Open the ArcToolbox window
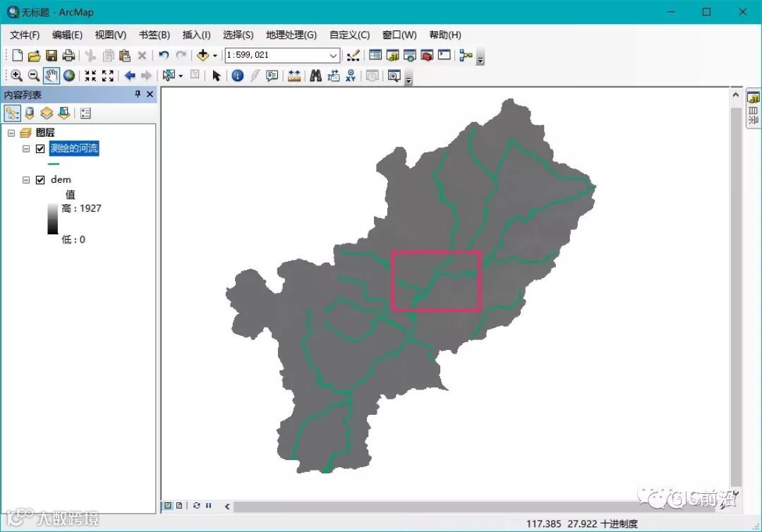Image resolution: width=762 pixels, height=532 pixels. point(427,55)
